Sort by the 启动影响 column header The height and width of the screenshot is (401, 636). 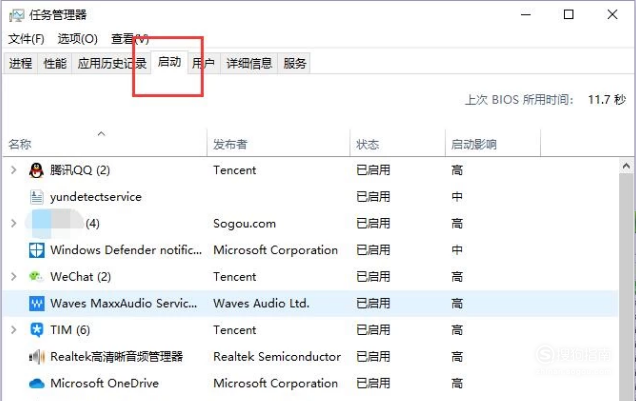click(x=493, y=144)
